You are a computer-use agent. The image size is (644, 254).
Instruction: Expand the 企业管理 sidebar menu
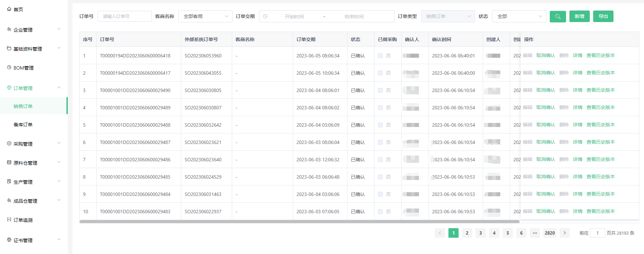34,30
